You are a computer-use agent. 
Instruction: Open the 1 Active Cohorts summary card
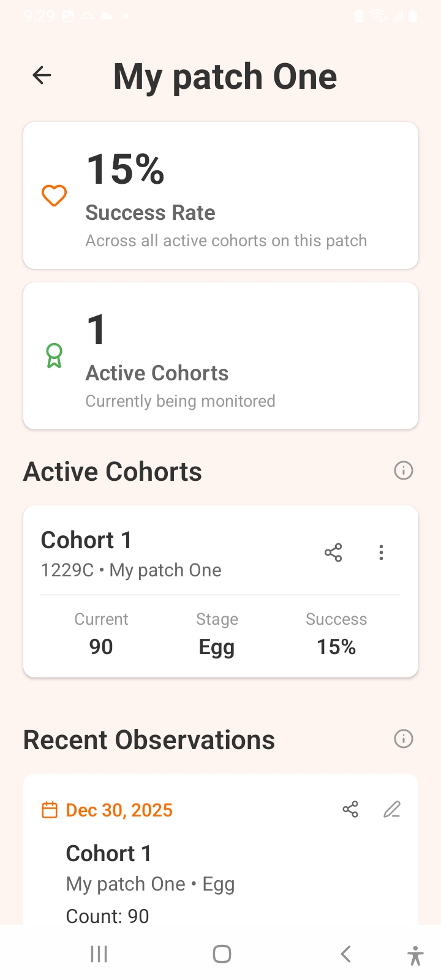pos(221,356)
